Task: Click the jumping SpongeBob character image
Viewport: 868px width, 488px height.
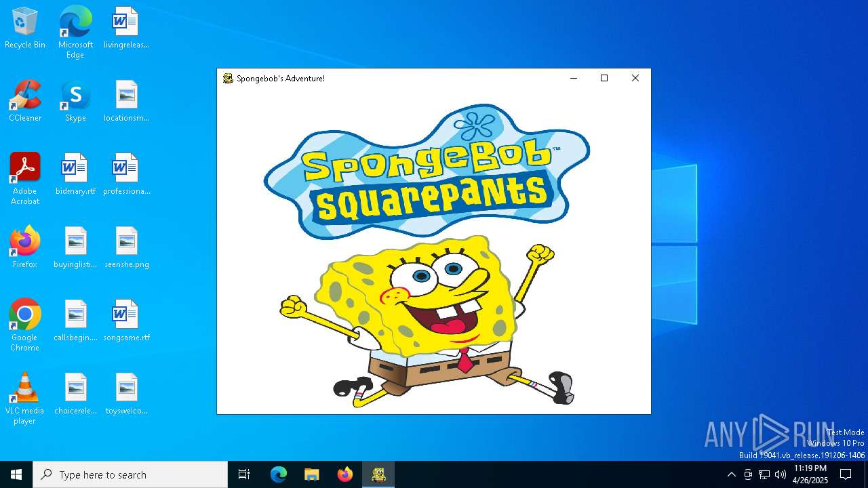Action: 428,321
